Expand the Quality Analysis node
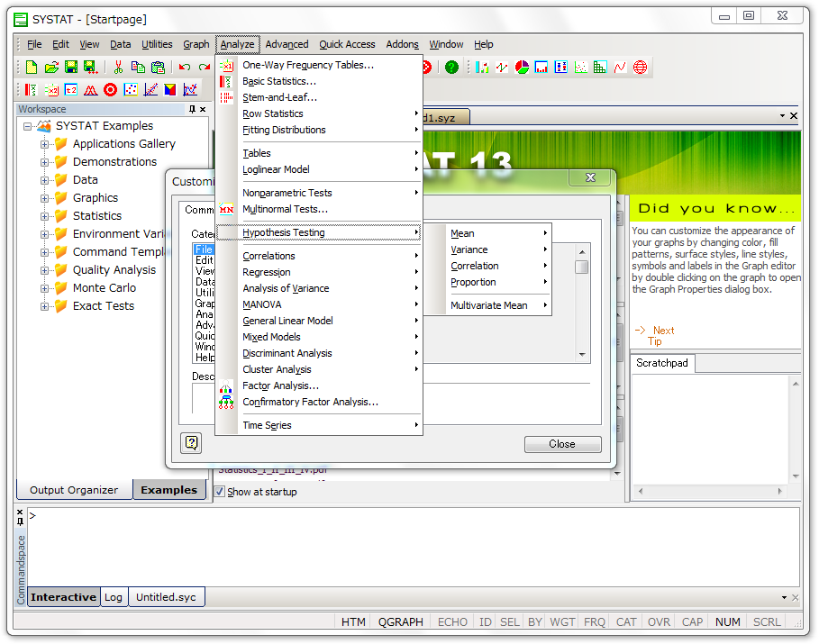This screenshot has height=644, width=819. (44, 270)
